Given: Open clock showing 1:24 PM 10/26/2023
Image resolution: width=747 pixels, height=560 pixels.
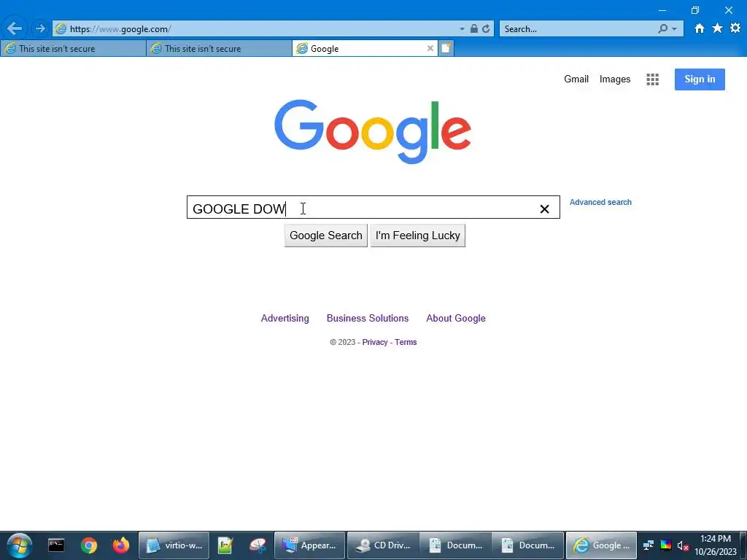Looking at the screenshot, I should (x=716, y=545).
